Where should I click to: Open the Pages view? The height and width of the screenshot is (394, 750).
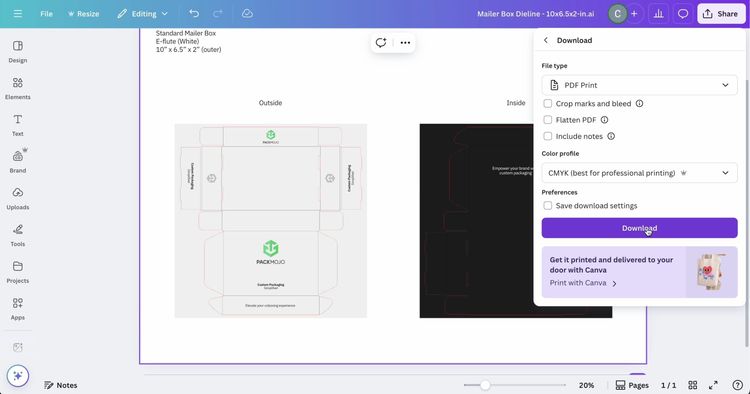632,385
